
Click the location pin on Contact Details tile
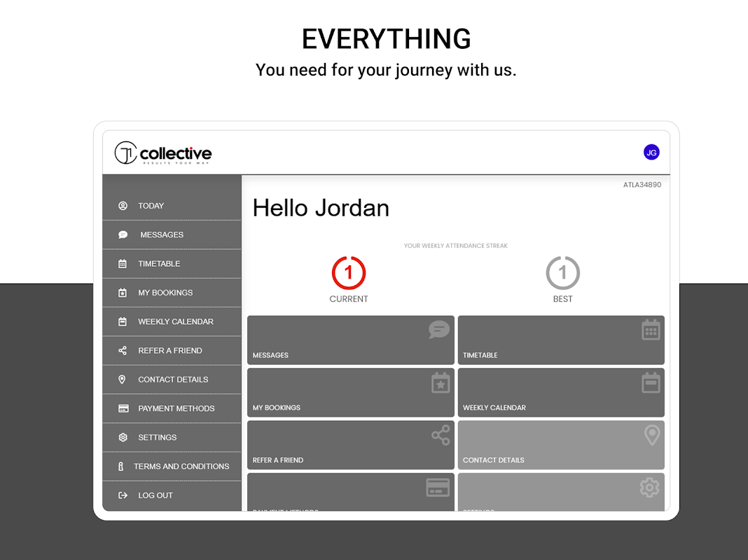coord(652,435)
